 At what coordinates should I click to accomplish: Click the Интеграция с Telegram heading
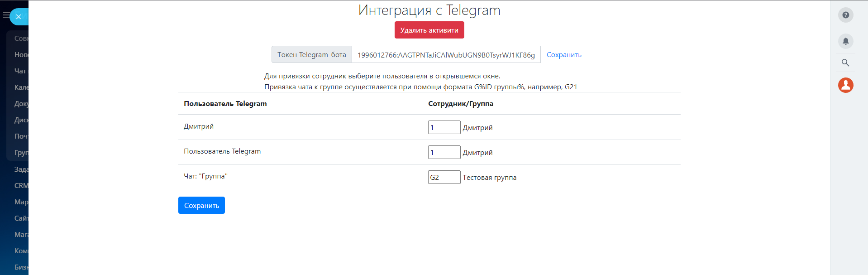click(x=429, y=10)
